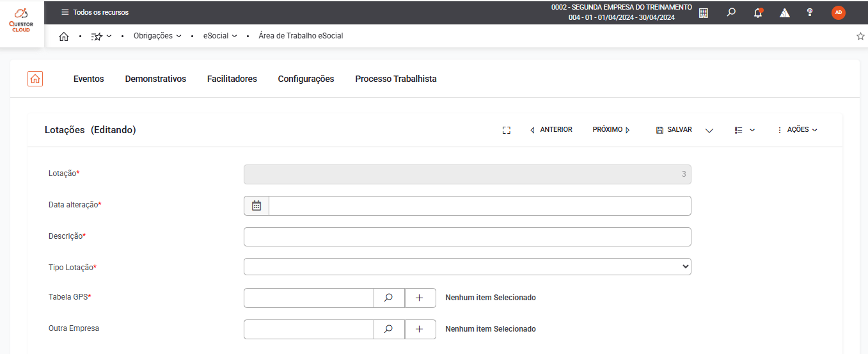868x354 pixels.
Task: Open the AD user avatar menu
Action: [839, 12]
